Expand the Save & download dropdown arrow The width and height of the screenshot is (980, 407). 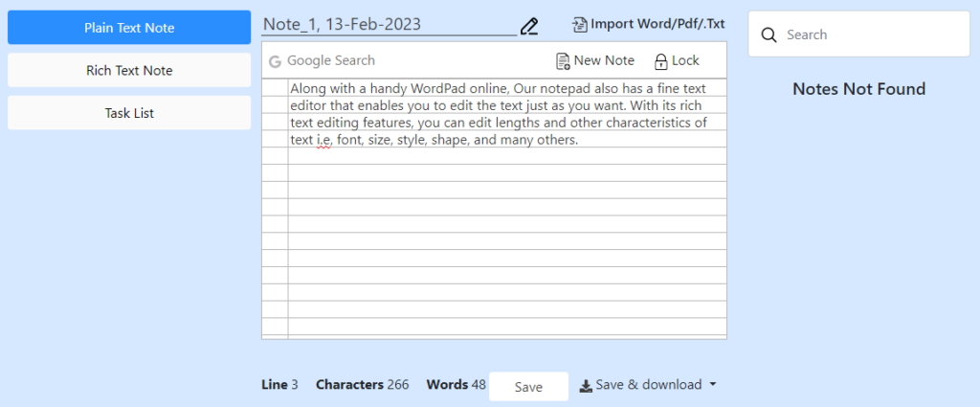coord(712,384)
